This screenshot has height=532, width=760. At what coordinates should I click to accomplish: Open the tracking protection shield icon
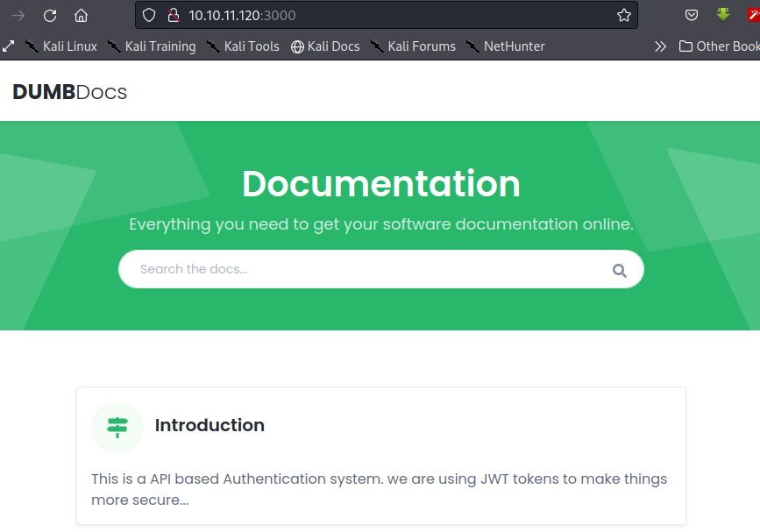(149, 15)
